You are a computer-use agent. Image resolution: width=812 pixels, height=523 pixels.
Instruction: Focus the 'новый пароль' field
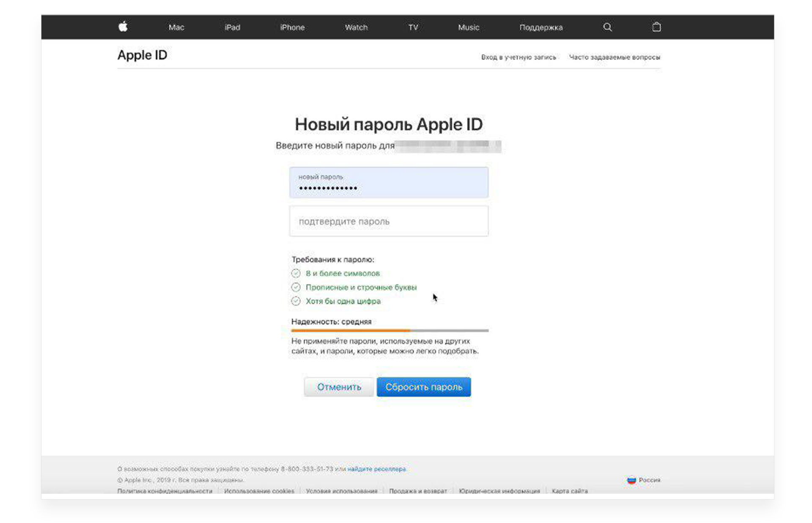(389, 183)
